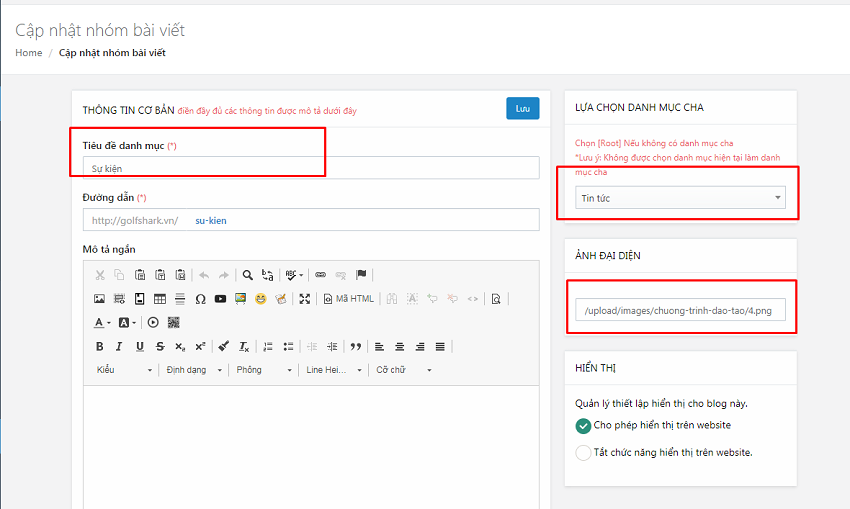
Task: Insert a smiley emoticon
Action: pyautogui.click(x=261, y=298)
